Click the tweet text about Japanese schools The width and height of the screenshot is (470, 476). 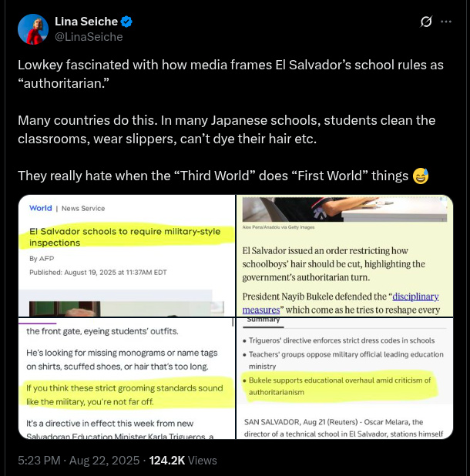coord(227,129)
